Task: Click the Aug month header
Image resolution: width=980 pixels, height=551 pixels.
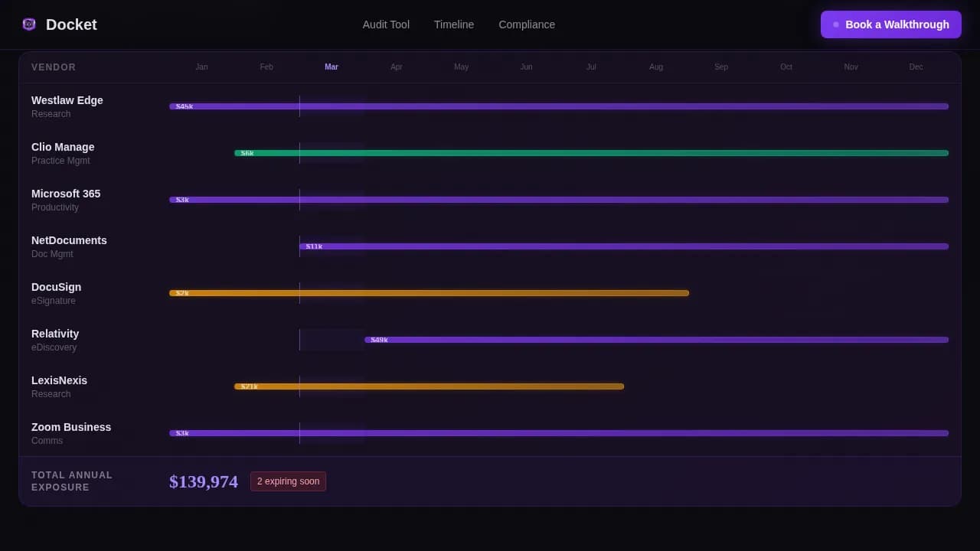Action: click(656, 67)
